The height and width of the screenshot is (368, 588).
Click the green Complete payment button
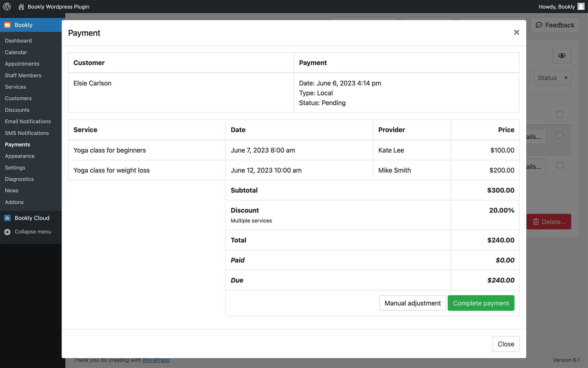pos(481,303)
